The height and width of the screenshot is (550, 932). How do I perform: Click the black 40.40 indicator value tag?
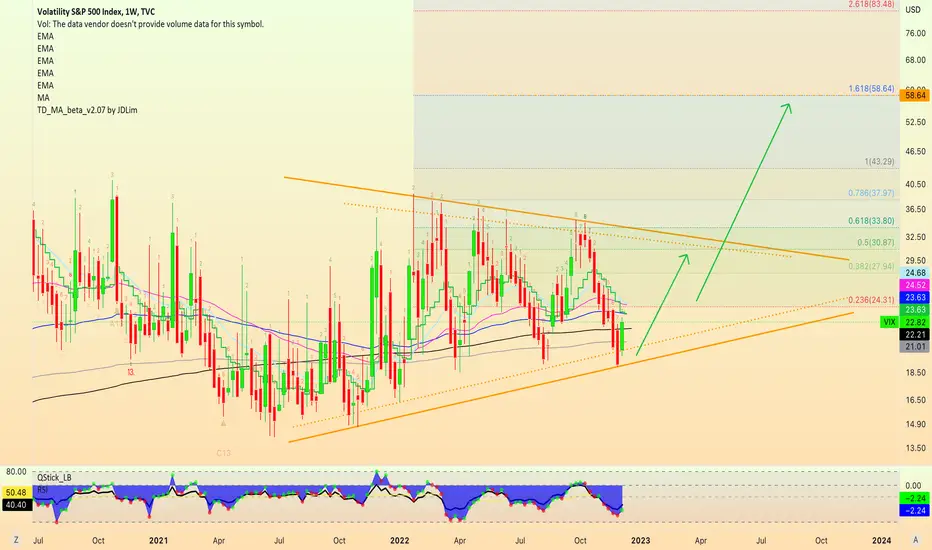pos(16,505)
